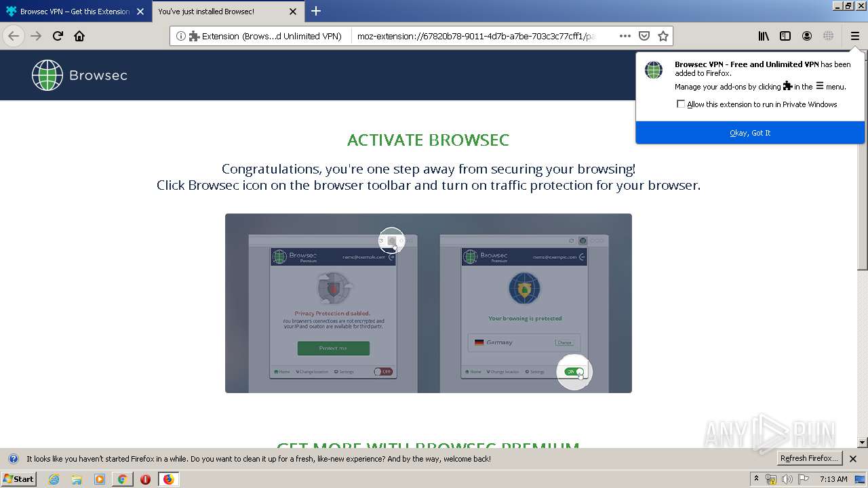868x488 pixels.
Task: Select the 'You've just installed Browsec!' tab
Action: click(x=227, y=12)
